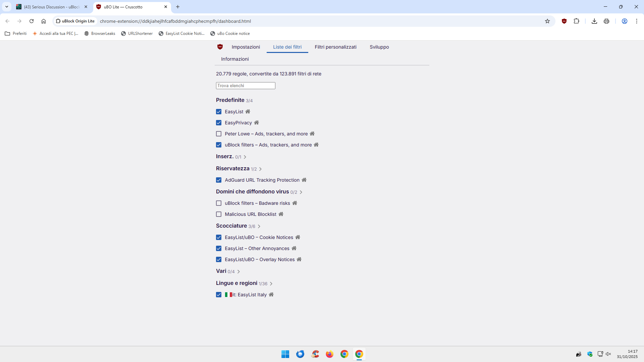Click home icon beside Malicious URL Blocklist
The width and height of the screenshot is (644, 362).
tap(281, 214)
